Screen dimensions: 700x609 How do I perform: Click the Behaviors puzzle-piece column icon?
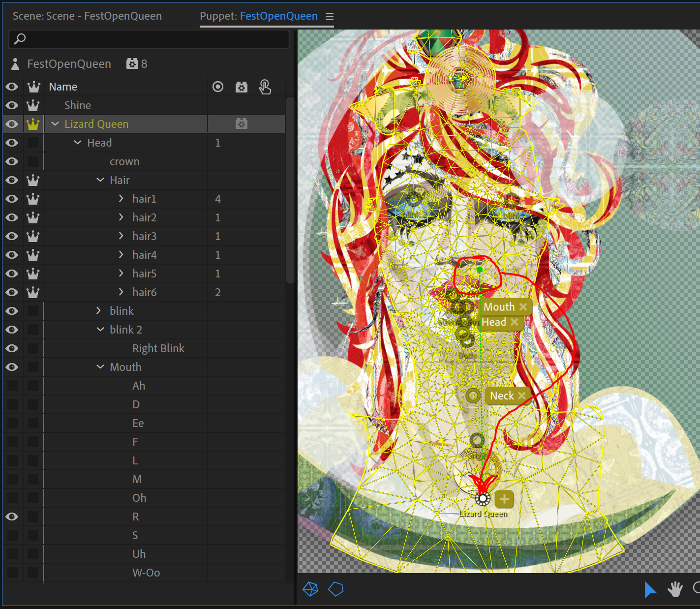242,87
